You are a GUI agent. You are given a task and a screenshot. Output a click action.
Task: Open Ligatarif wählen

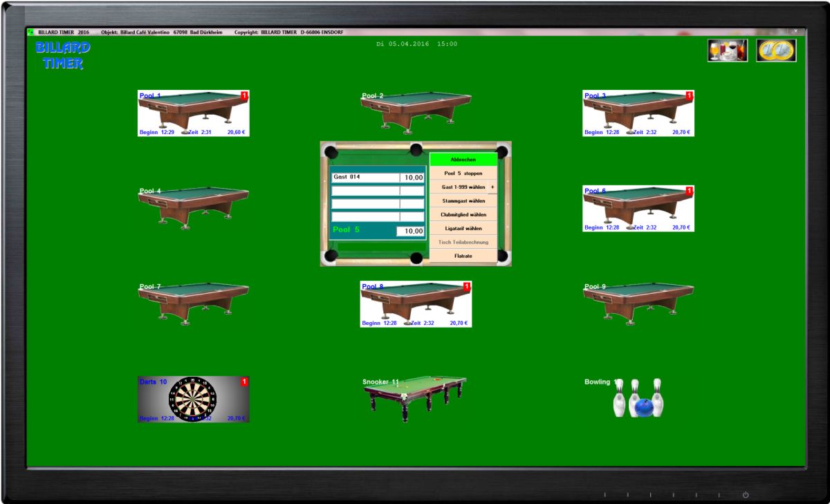[463, 228]
